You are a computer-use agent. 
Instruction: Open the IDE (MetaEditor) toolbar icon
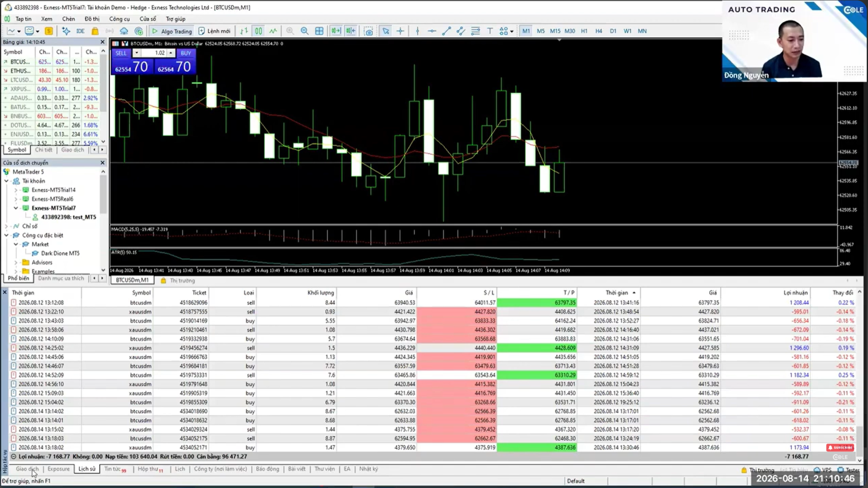(x=80, y=31)
